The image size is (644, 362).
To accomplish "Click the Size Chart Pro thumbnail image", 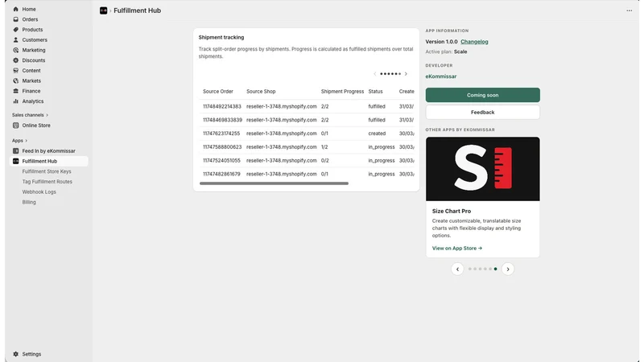I will (x=482, y=169).
